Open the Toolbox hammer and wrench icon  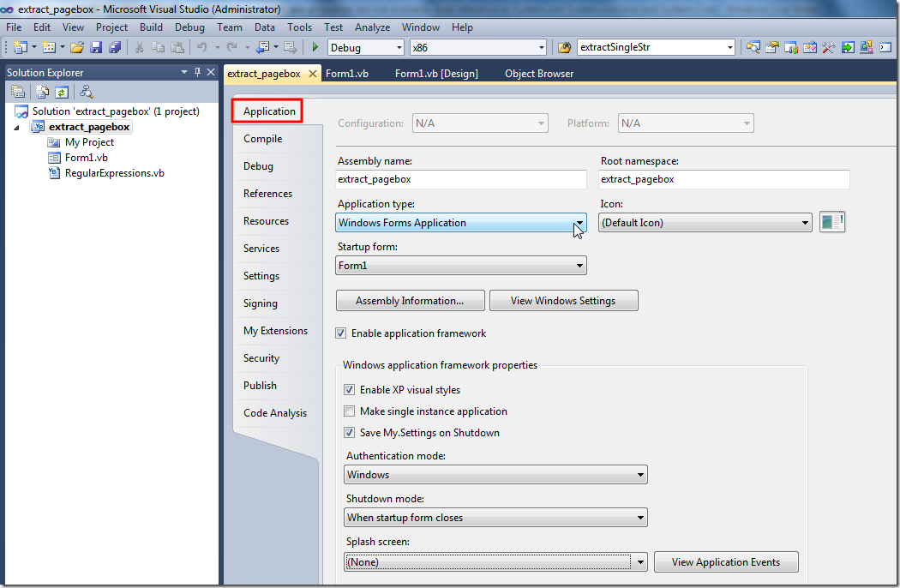click(828, 47)
